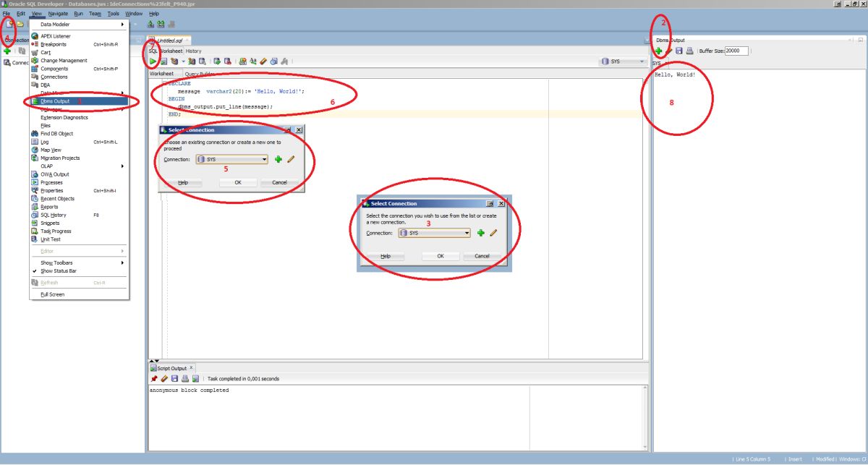Click the Run Script icon in worksheet toolbar

[163, 61]
